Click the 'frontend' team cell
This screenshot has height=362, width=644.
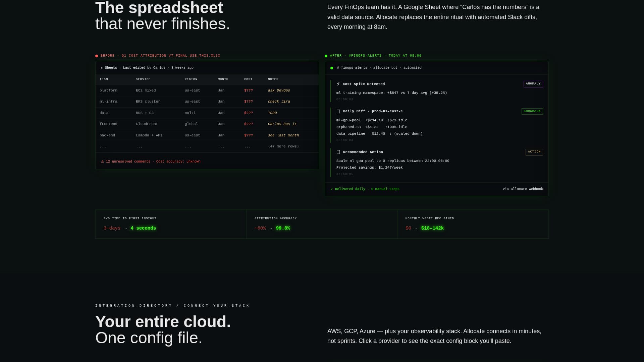(108, 124)
